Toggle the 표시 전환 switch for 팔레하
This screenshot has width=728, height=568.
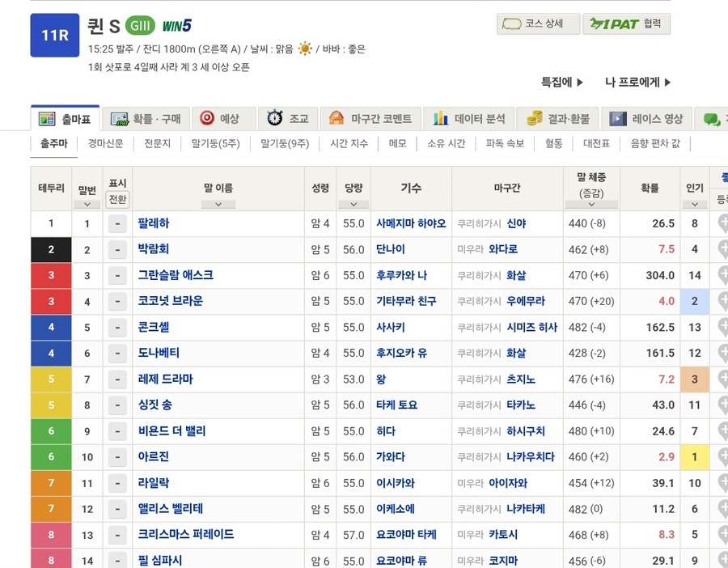[117, 223]
